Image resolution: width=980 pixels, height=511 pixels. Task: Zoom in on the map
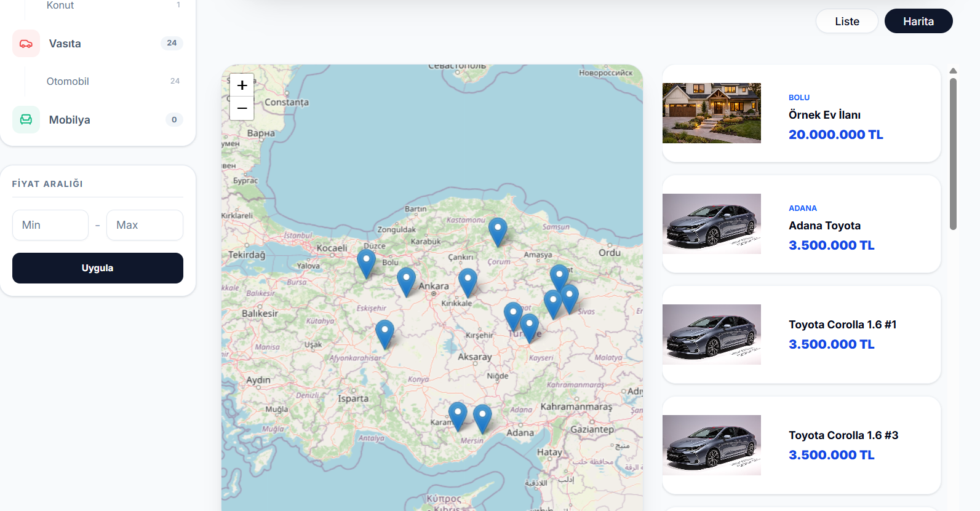point(242,85)
